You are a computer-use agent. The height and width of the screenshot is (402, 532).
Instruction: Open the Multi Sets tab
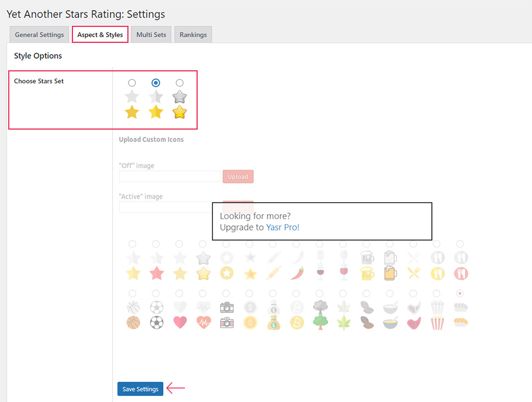(x=151, y=35)
